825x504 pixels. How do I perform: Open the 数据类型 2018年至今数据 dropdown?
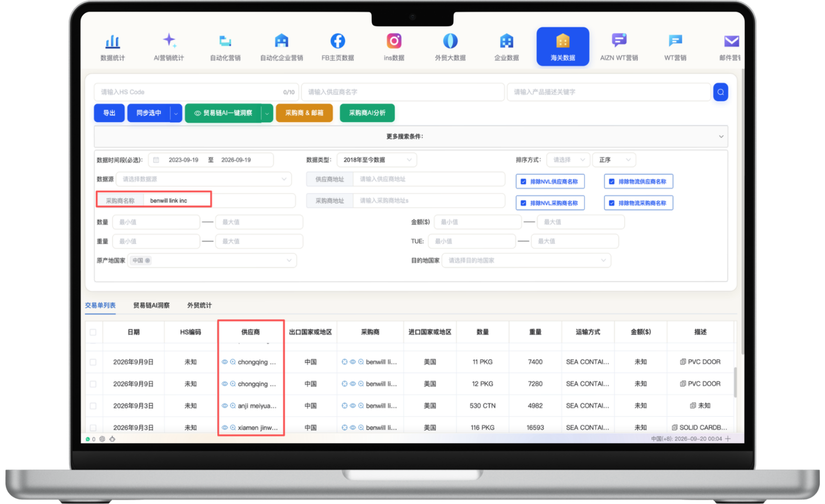coord(377,160)
